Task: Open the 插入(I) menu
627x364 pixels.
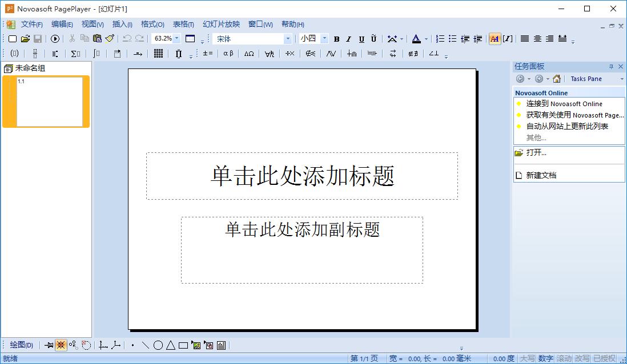Action: [x=122, y=25]
